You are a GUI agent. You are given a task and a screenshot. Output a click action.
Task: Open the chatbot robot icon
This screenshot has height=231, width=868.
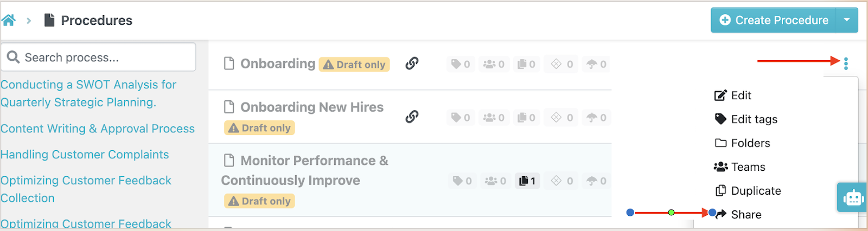point(853,197)
